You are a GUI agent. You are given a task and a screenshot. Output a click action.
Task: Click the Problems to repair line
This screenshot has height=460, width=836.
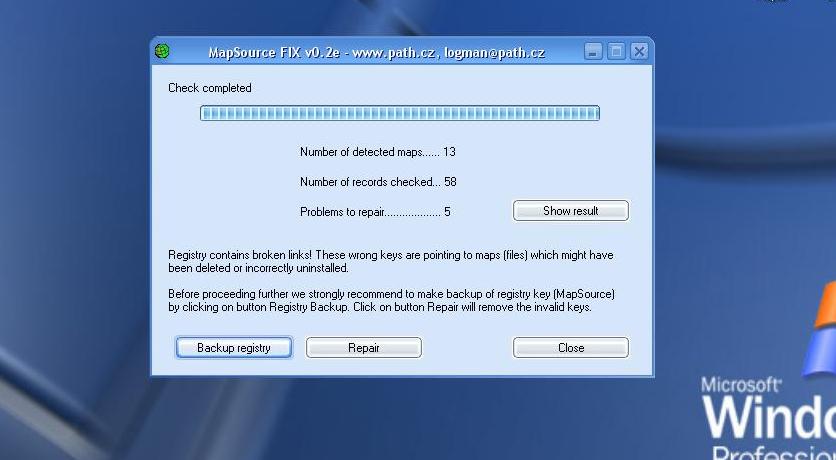click(375, 212)
